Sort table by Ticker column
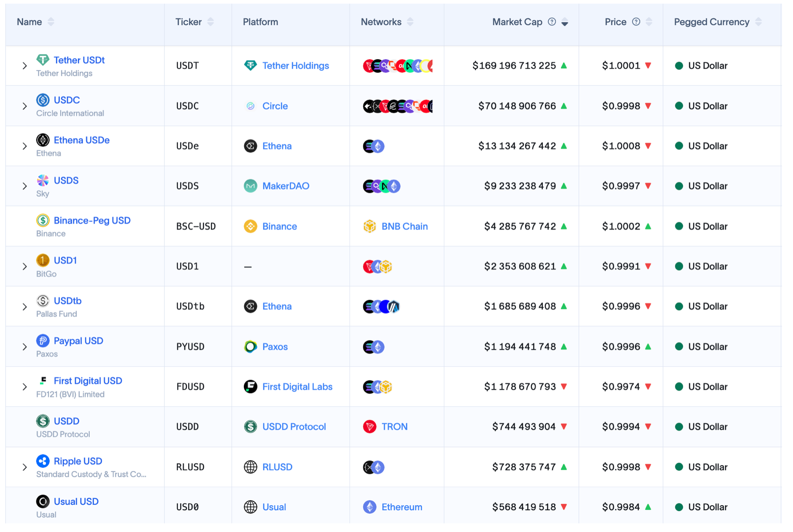The height and width of the screenshot is (532, 793). [211, 22]
